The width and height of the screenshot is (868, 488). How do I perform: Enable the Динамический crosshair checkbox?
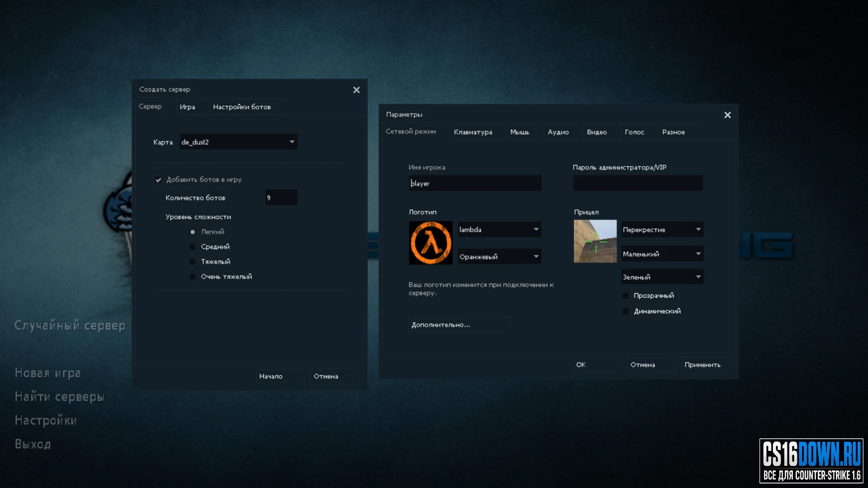pos(626,312)
